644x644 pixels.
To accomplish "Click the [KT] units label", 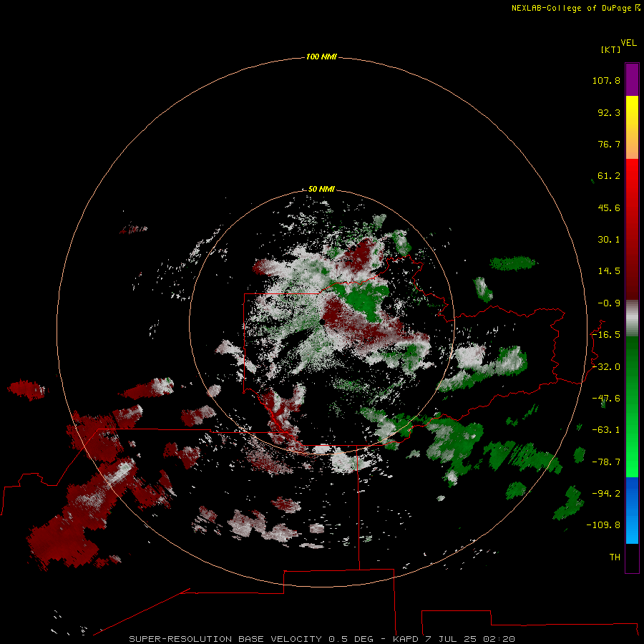I will 610,50.
